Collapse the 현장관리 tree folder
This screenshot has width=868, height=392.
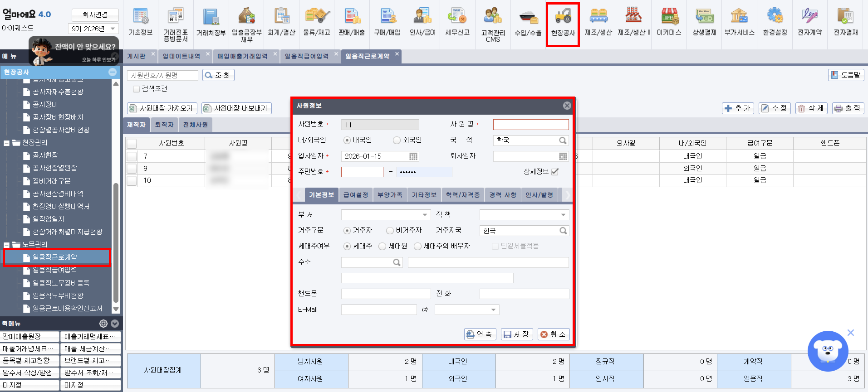pos(7,143)
